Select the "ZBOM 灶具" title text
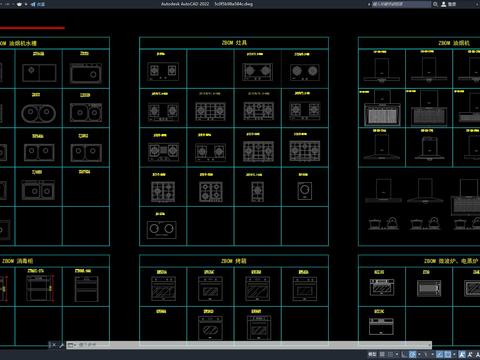The height and width of the screenshot is (360, 480). pyautogui.click(x=234, y=43)
